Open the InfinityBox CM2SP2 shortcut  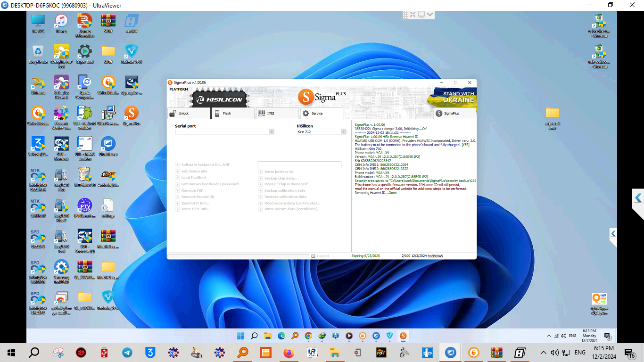point(38,302)
